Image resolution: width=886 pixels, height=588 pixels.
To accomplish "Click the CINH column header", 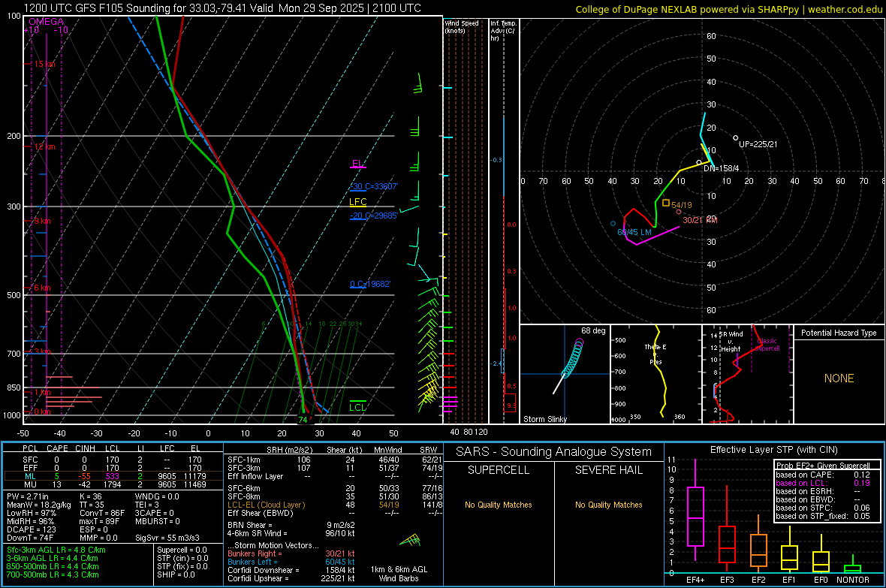I will click(x=85, y=448).
